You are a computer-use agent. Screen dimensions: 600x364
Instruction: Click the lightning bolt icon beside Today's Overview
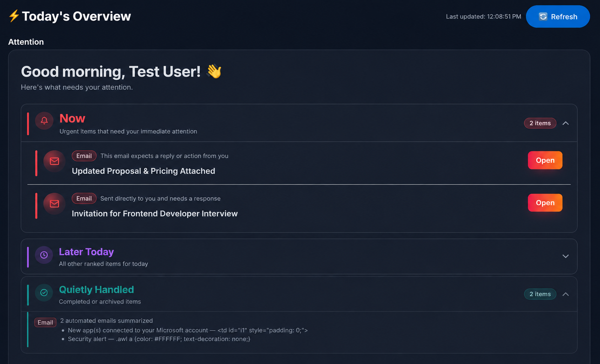point(14,16)
